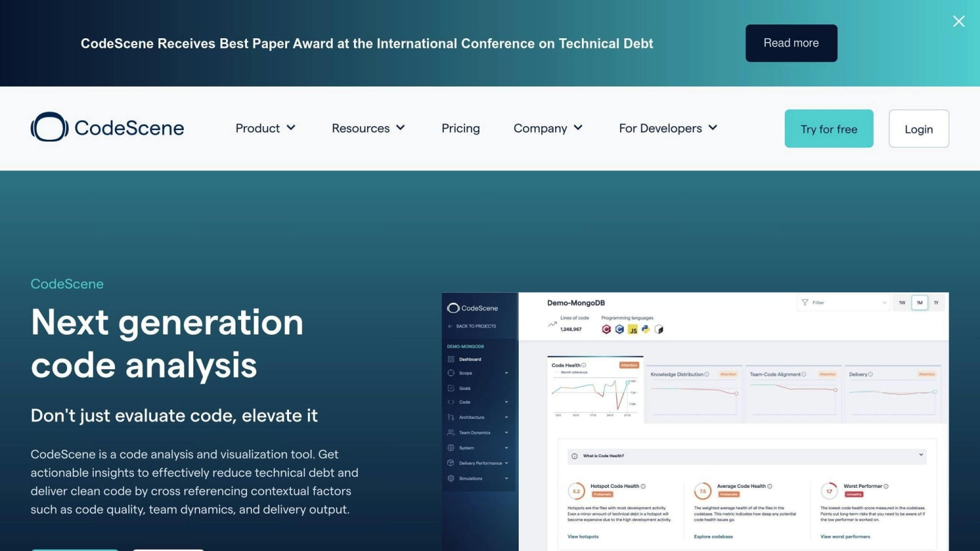Click info icon next to Code Health title
980x551 pixels.
coord(584,365)
